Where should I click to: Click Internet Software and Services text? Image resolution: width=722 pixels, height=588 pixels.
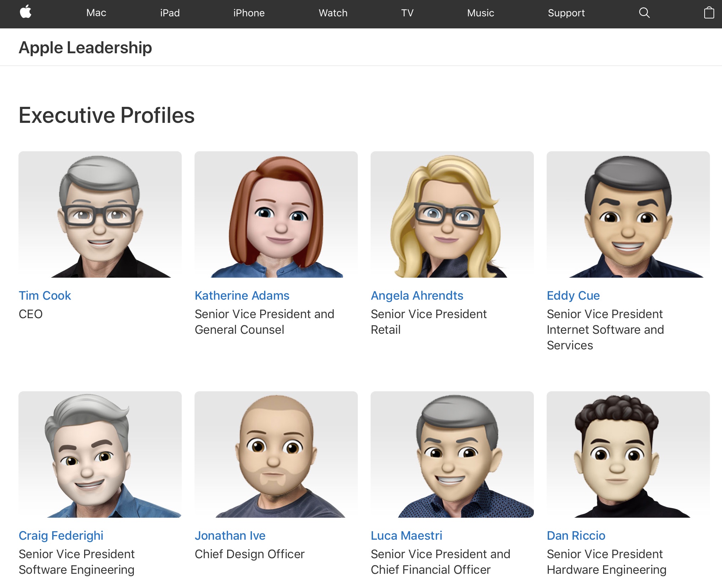[605, 337]
